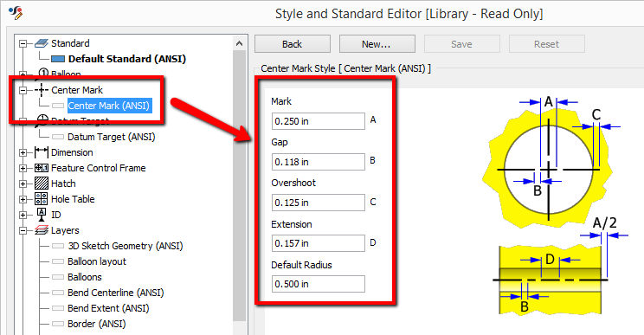Select 3D Sketch Geometry (ANSI) layer
The width and height of the screenshot is (644, 335).
pos(126,246)
